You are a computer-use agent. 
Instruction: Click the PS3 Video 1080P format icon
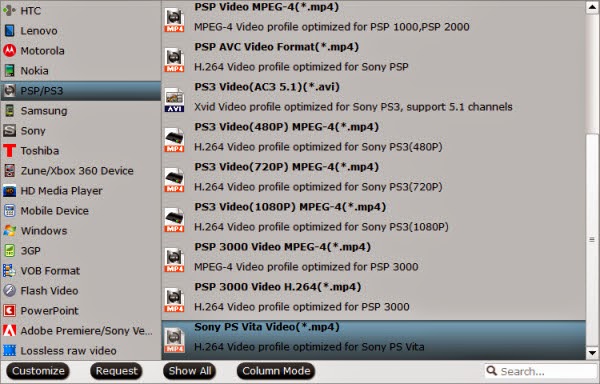pos(174,220)
